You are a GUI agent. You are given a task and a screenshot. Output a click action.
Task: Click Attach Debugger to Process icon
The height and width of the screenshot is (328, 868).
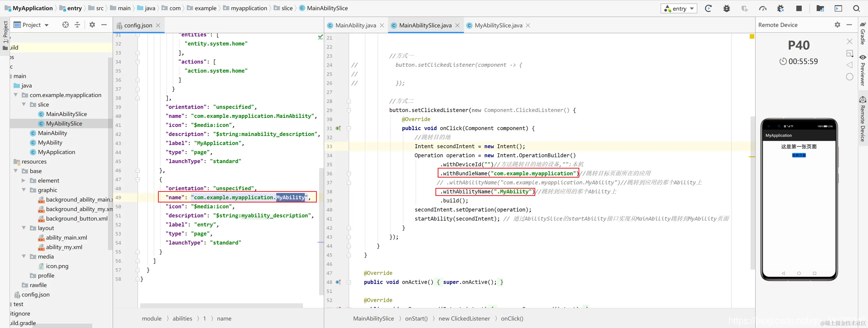tap(780, 8)
